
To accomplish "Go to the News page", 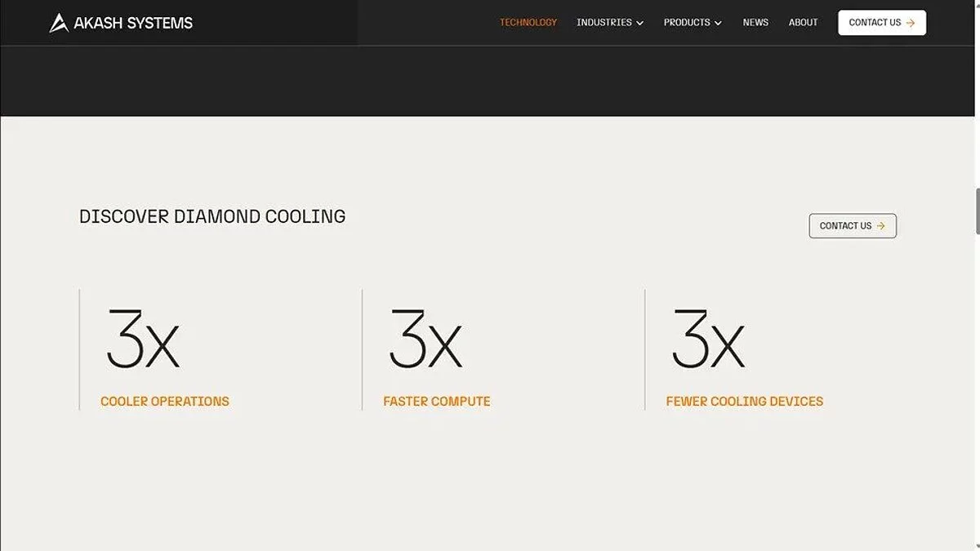I will [x=755, y=23].
